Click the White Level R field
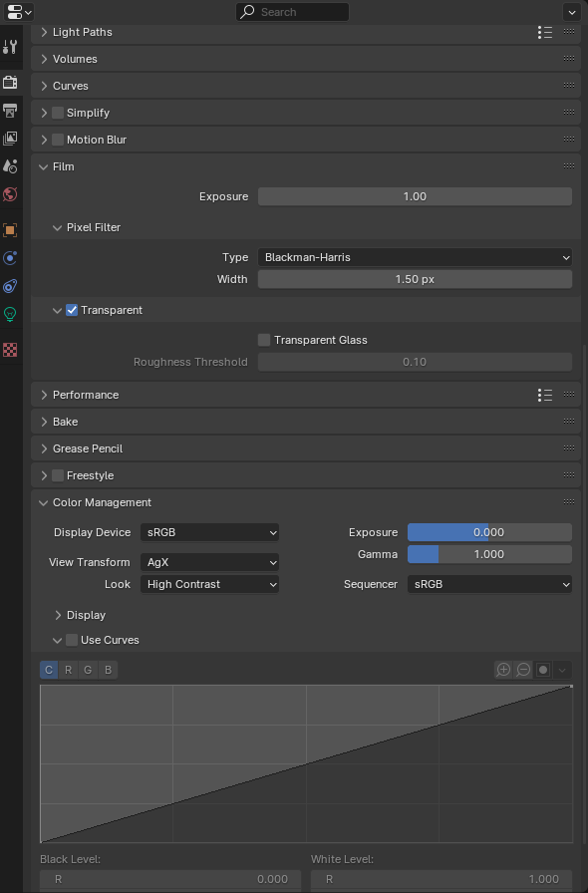Screen dimensions: 588x893 (x=441, y=879)
